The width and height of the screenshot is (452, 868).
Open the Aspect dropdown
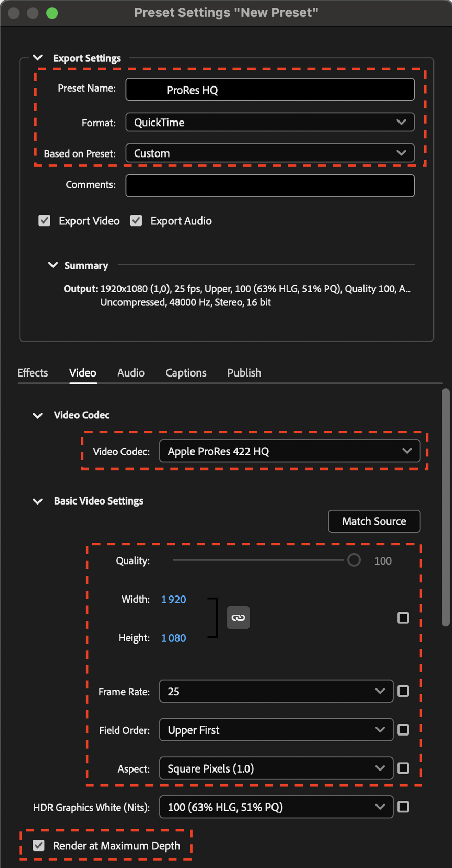[276, 768]
